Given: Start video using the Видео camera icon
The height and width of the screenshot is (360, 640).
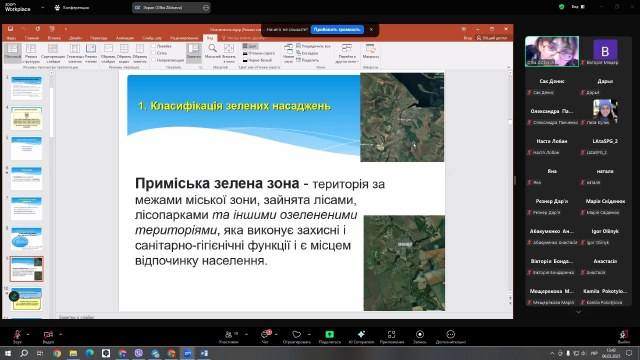Looking at the screenshot, I should (48, 334).
